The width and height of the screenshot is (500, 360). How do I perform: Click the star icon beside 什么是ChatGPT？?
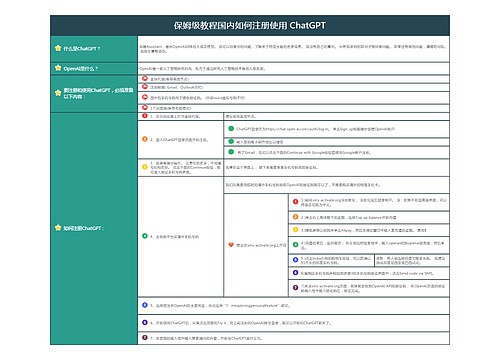pyautogui.click(x=58, y=48)
